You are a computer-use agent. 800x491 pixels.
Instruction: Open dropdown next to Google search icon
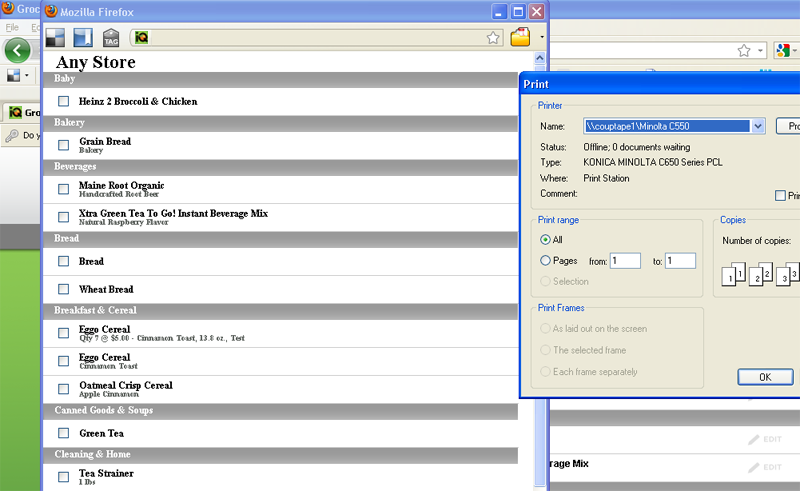(795, 51)
